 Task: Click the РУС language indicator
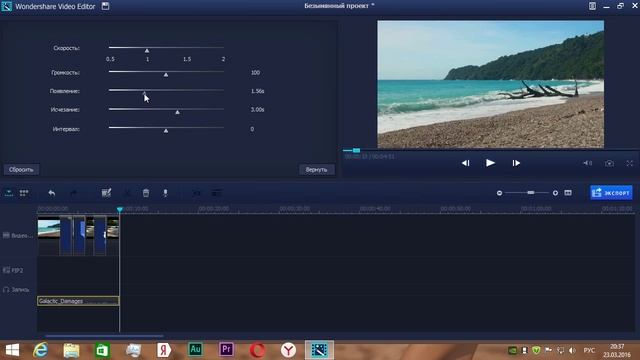[589, 350]
